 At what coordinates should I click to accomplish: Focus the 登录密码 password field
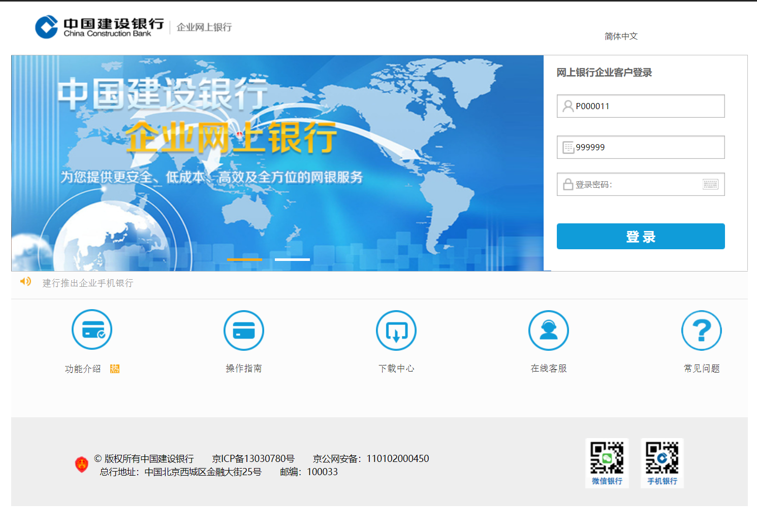(x=641, y=184)
